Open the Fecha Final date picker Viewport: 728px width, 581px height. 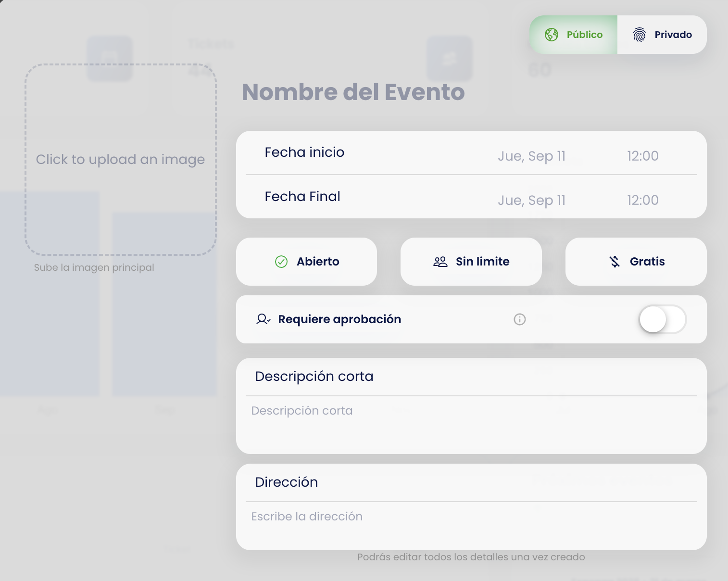pyautogui.click(x=531, y=201)
